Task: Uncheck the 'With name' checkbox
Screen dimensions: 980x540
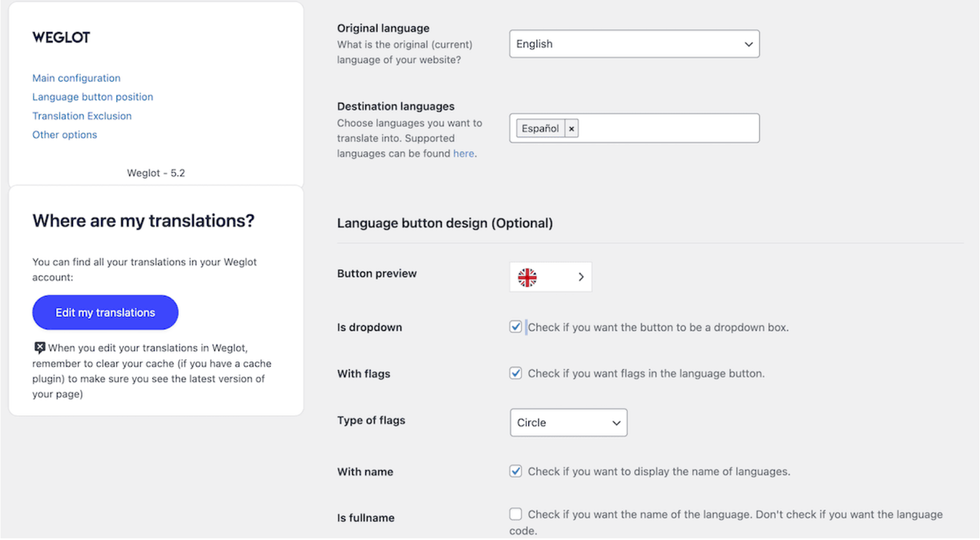Action: coord(515,471)
